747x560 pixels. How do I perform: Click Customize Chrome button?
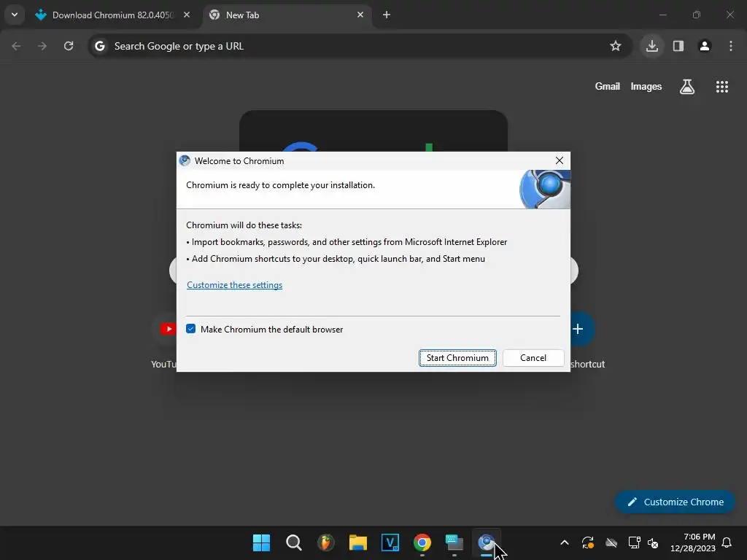click(675, 502)
